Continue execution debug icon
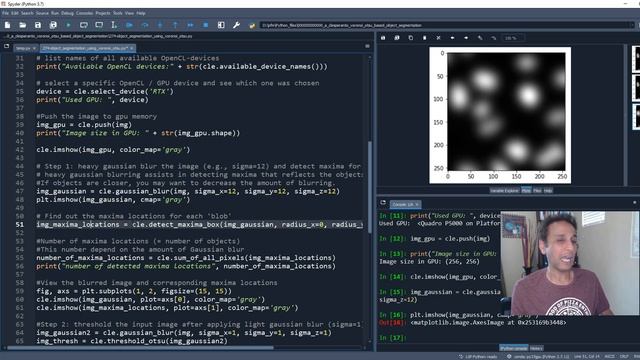The height and width of the screenshot is (360, 640). point(191,25)
